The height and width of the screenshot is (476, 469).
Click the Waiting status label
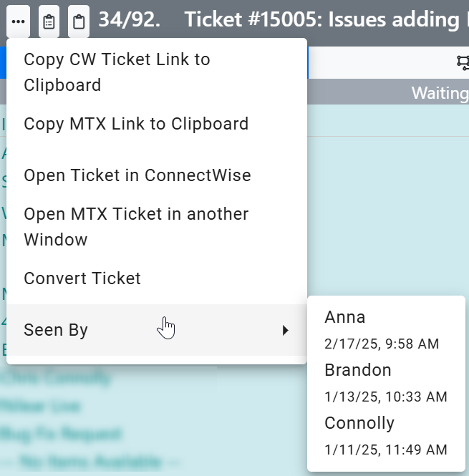[x=440, y=93]
